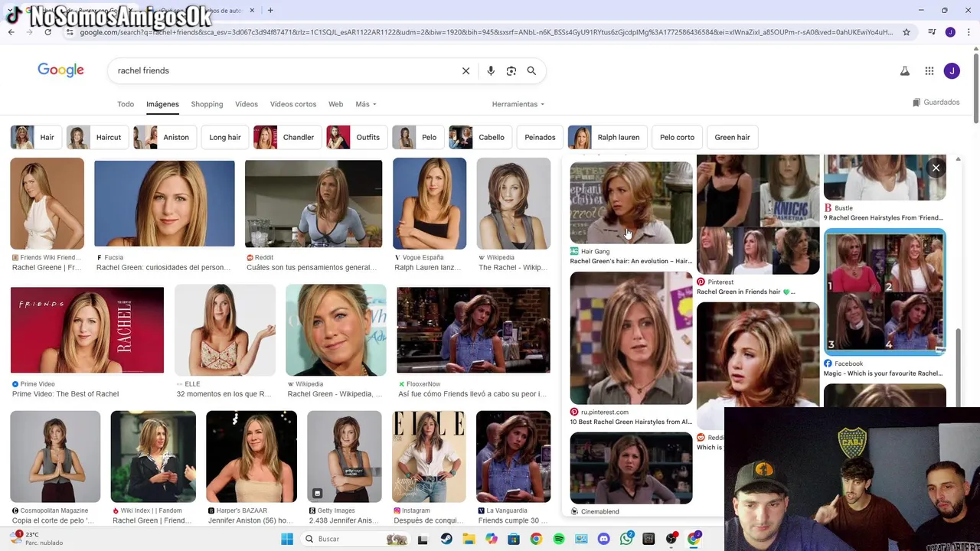Apply the Aniston filter chip

click(165, 137)
